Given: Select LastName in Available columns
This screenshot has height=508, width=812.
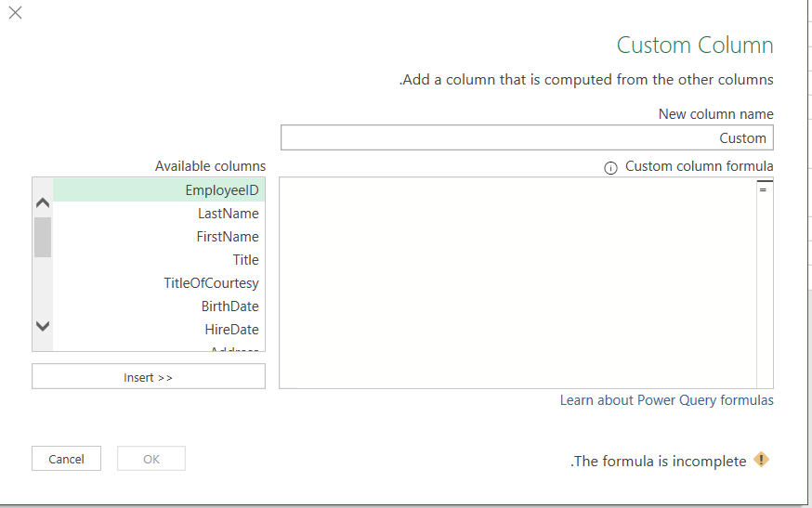Looking at the screenshot, I should 159,214.
